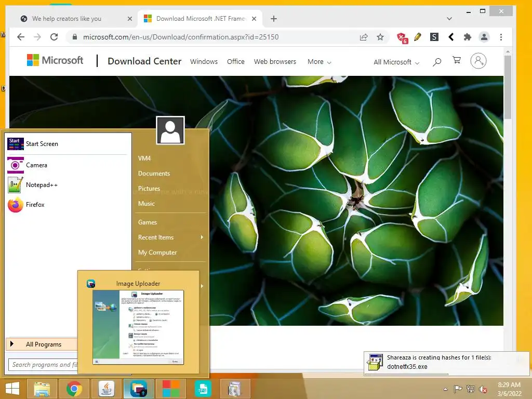Click the pencil extension icon
Viewport: 532px width, 399px height.
tap(418, 37)
